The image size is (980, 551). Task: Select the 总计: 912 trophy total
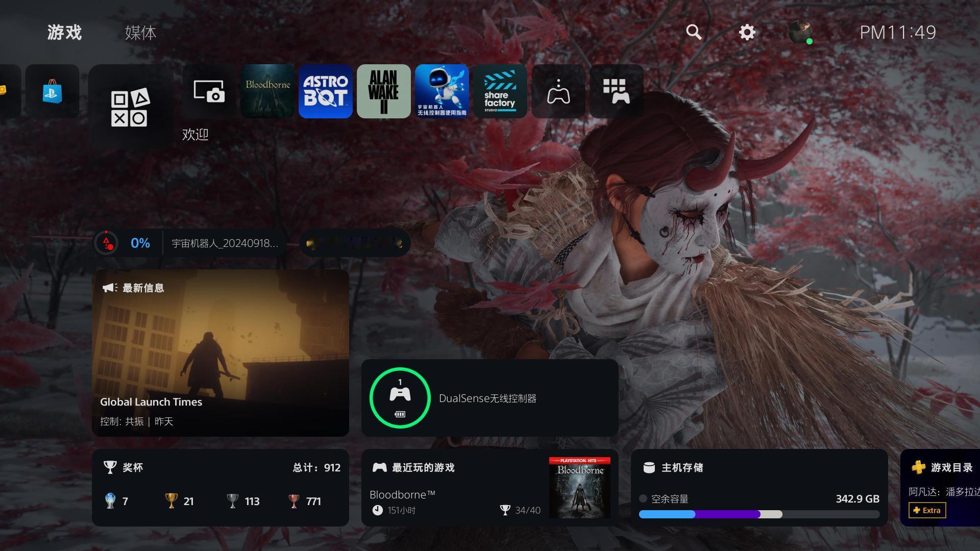(316, 467)
